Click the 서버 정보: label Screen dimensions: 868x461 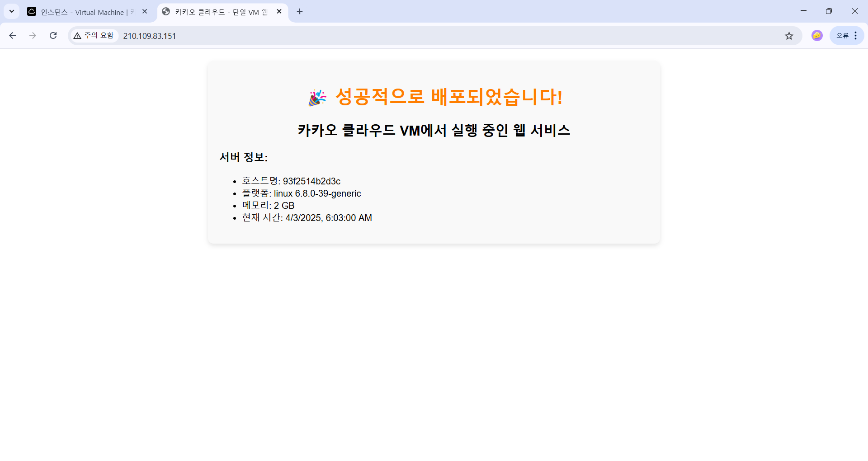click(x=244, y=157)
